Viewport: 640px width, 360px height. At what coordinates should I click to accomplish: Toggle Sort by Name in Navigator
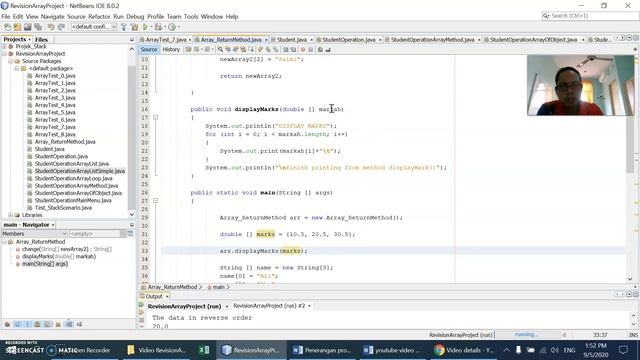tap(69, 324)
